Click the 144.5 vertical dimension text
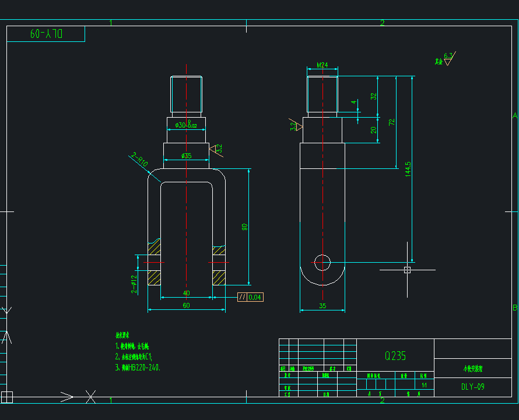 pyautogui.click(x=408, y=169)
